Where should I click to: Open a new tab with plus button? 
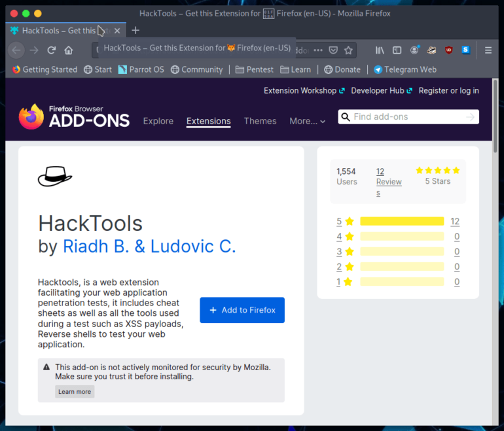pos(135,31)
